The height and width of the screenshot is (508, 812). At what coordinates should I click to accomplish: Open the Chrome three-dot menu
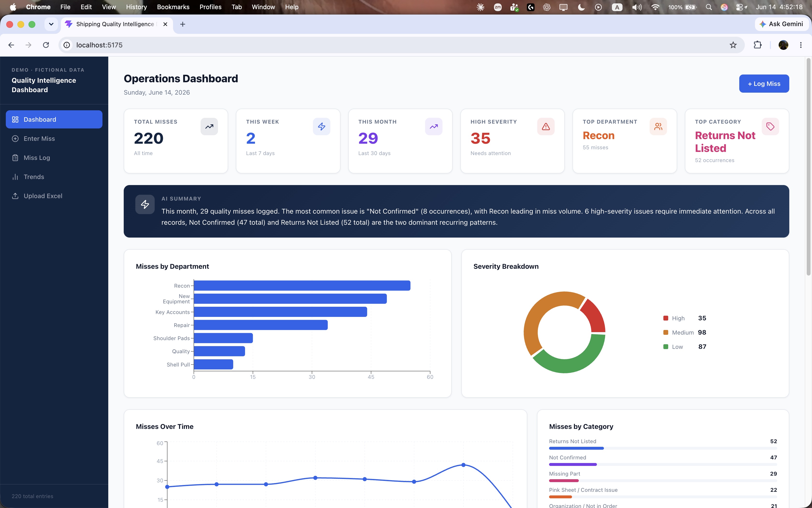point(801,45)
